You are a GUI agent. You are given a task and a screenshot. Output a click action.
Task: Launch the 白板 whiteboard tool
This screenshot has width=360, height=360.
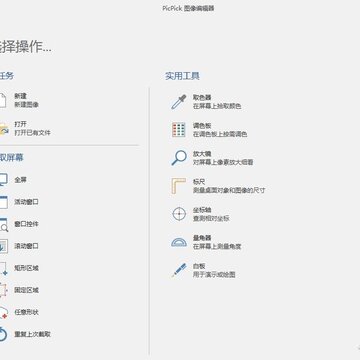pos(203,270)
